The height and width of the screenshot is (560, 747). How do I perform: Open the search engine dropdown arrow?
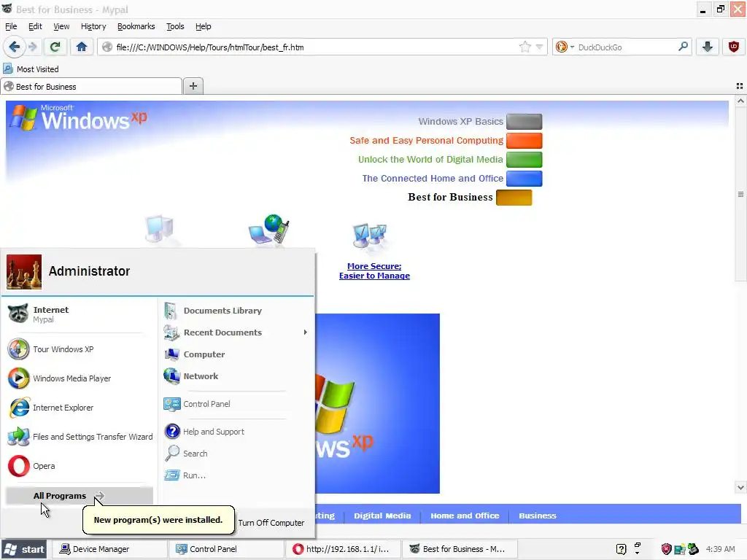click(572, 47)
